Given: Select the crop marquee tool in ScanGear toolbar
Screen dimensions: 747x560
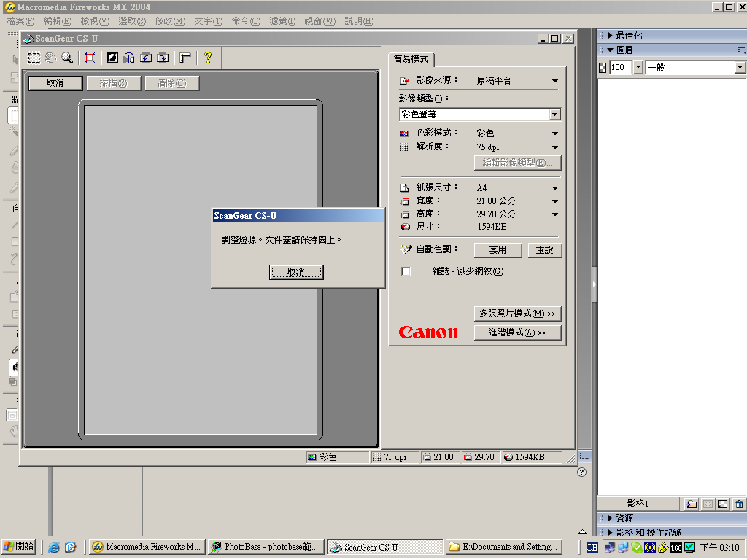Looking at the screenshot, I should point(34,58).
